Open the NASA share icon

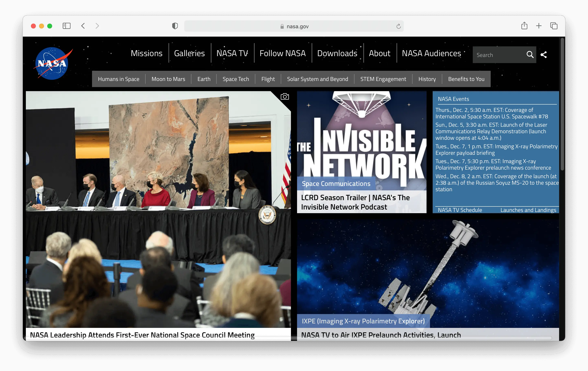(544, 55)
